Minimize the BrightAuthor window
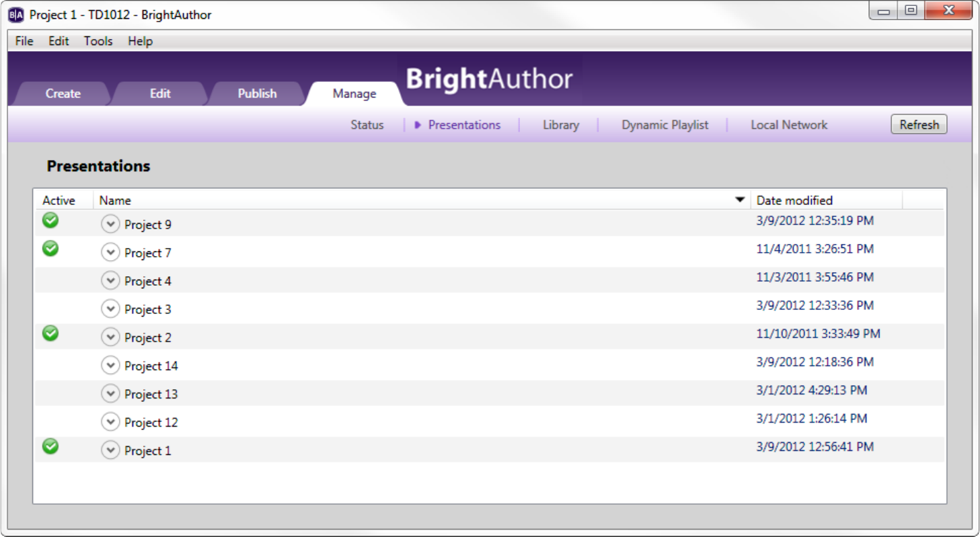The height and width of the screenshot is (537, 980). (883, 10)
